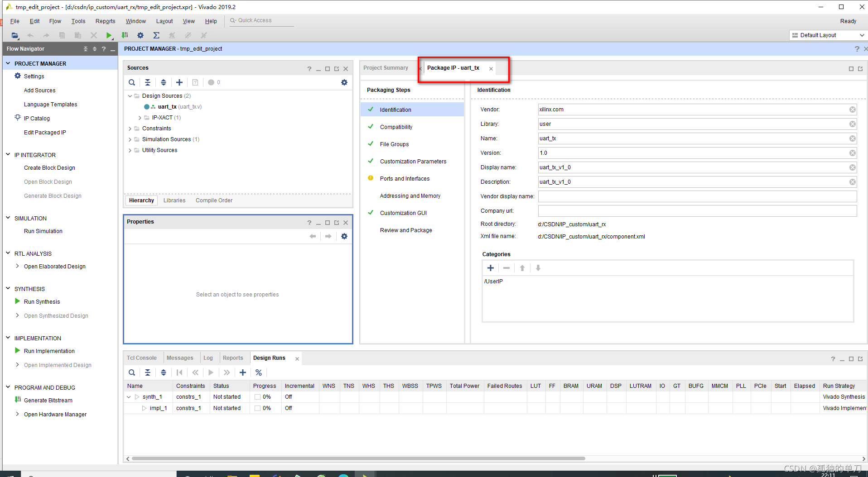Collapse the PROJECT MANAGER section
This screenshot has height=477, width=868.
click(x=8, y=63)
